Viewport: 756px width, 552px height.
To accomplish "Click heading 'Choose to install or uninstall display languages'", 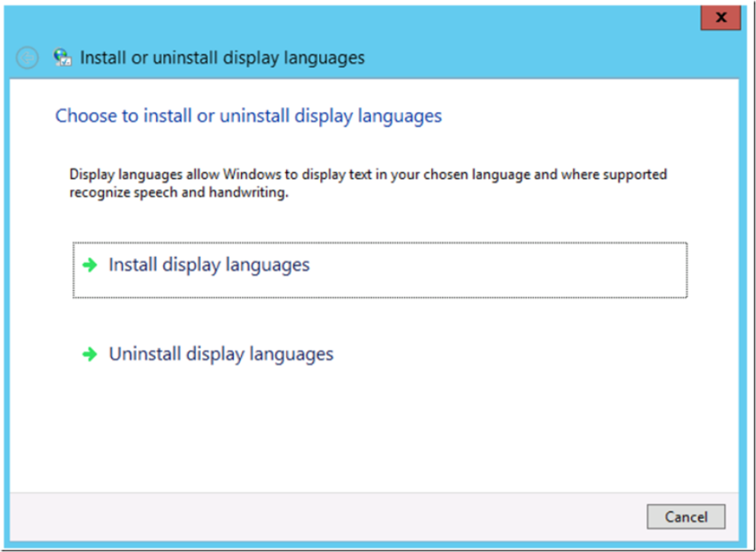I will 248,116.
